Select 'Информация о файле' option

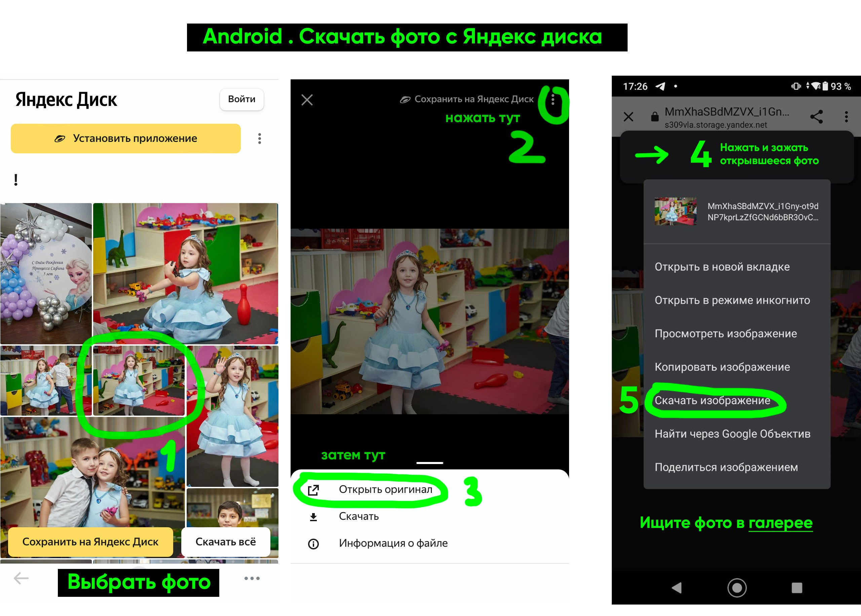393,543
